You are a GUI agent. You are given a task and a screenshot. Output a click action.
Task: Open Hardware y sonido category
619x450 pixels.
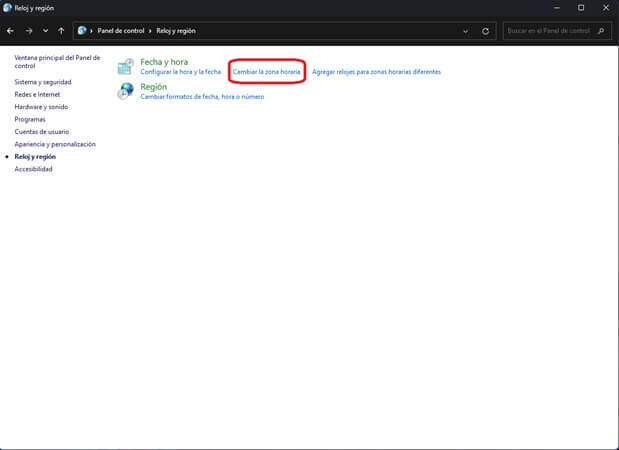point(41,107)
